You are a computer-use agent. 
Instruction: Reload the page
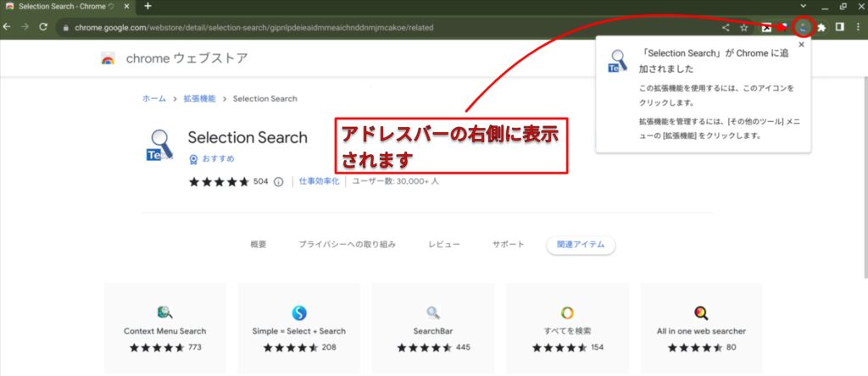(x=42, y=27)
